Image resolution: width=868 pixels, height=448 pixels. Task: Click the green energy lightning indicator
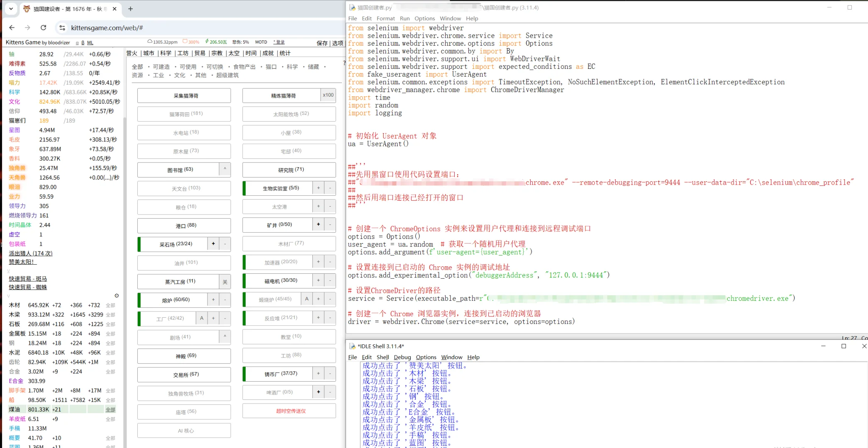216,42
